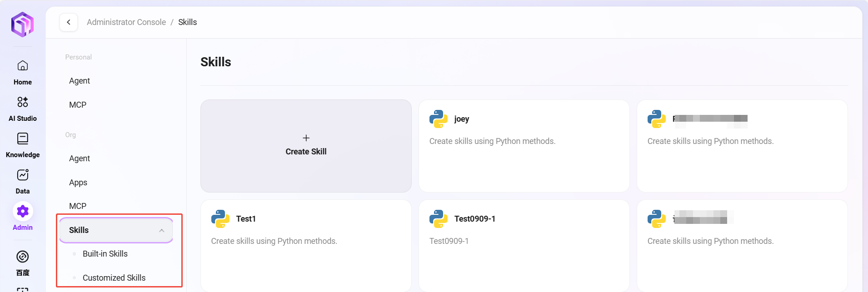Click Administrator Console breadcrumb link

(x=126, y=22)
